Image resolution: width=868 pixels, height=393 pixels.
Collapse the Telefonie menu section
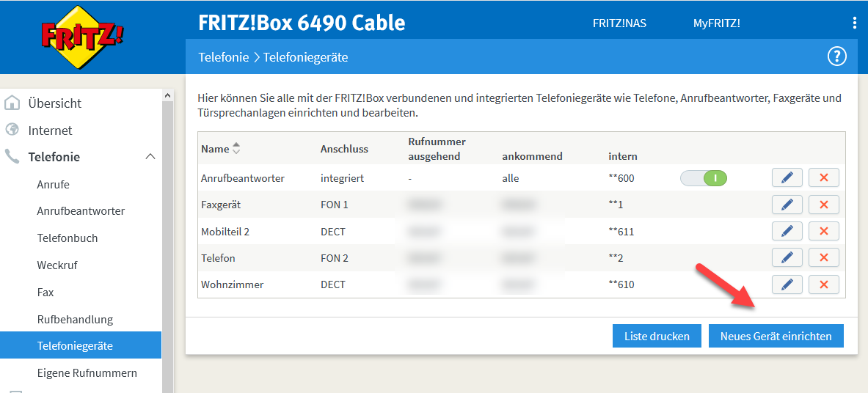[x=150, y=157]
